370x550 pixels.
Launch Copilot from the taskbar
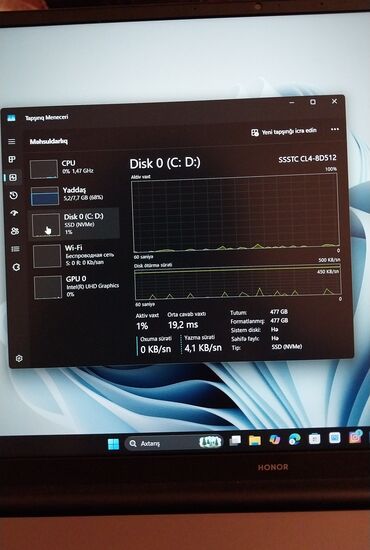(275, 440)
